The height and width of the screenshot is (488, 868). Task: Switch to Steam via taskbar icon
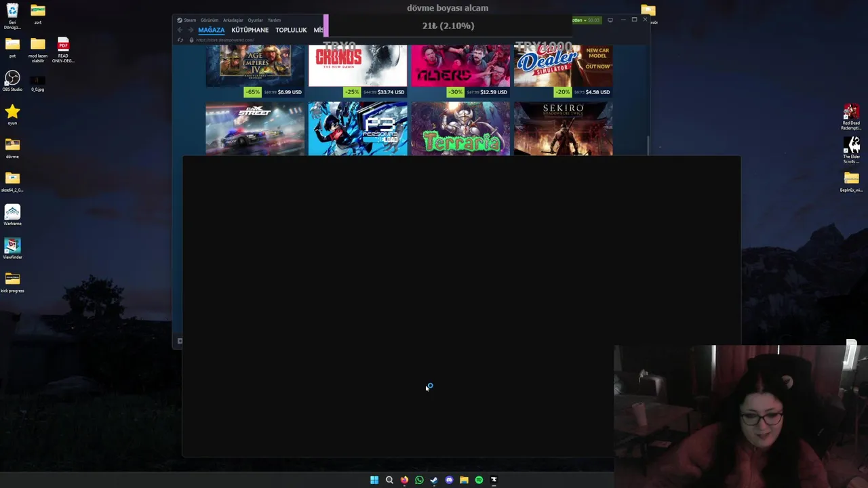tap(434, 480)
